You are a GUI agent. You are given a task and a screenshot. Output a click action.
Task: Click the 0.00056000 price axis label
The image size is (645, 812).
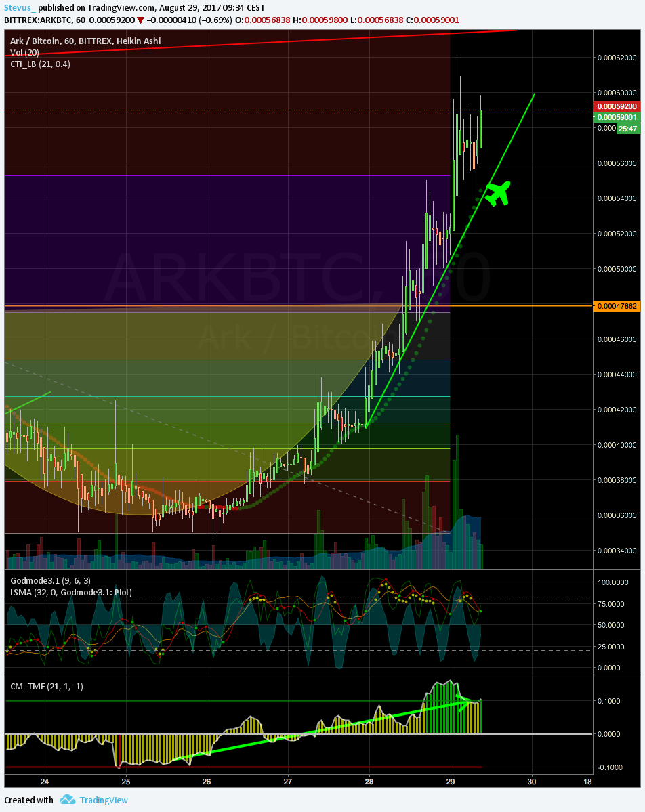(617, 163)
